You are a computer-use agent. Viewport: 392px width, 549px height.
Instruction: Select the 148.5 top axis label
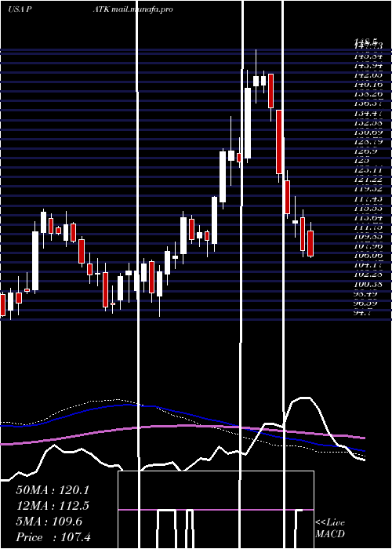tap(368, 42)
